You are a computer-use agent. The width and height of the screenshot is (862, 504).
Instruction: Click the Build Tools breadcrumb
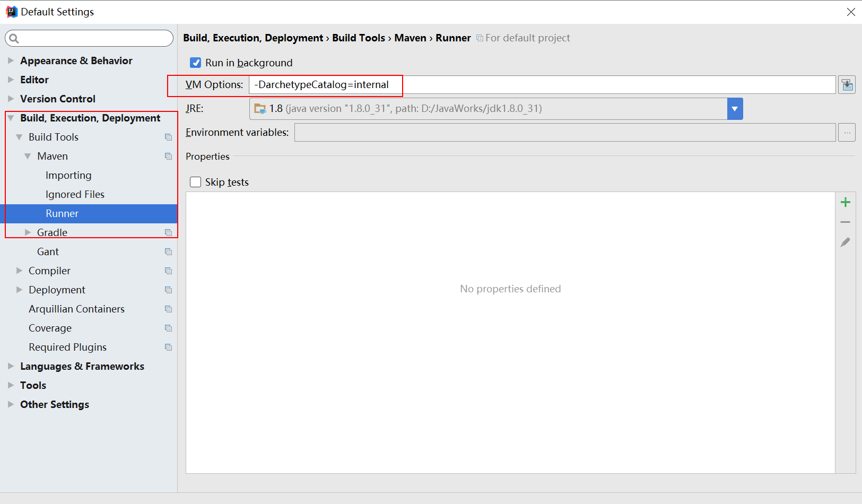coord(359,38)
